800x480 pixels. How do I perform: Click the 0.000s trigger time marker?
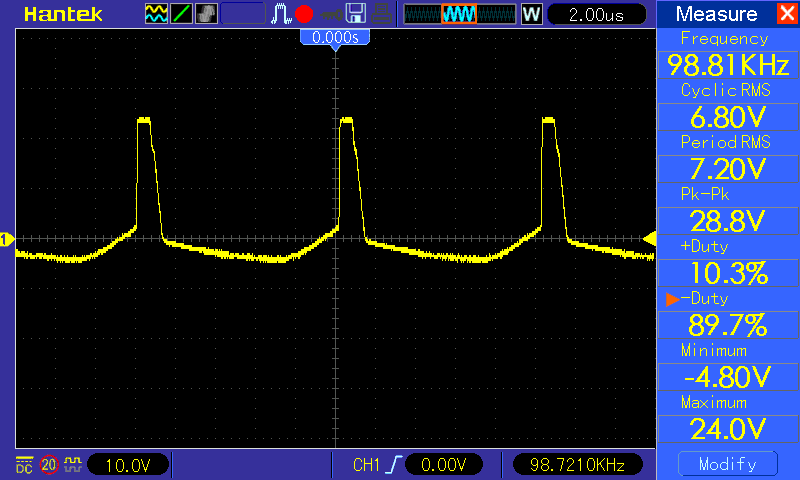tap(335, 38)
